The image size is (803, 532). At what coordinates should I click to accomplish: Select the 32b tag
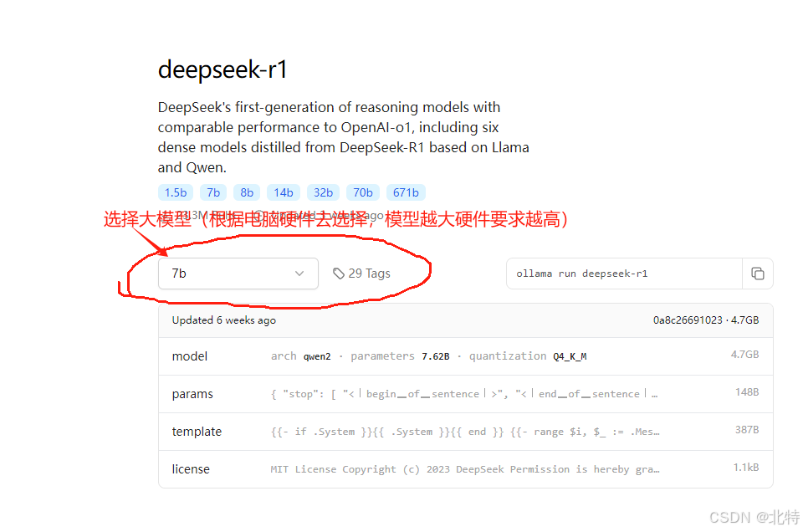click(323, 192)
